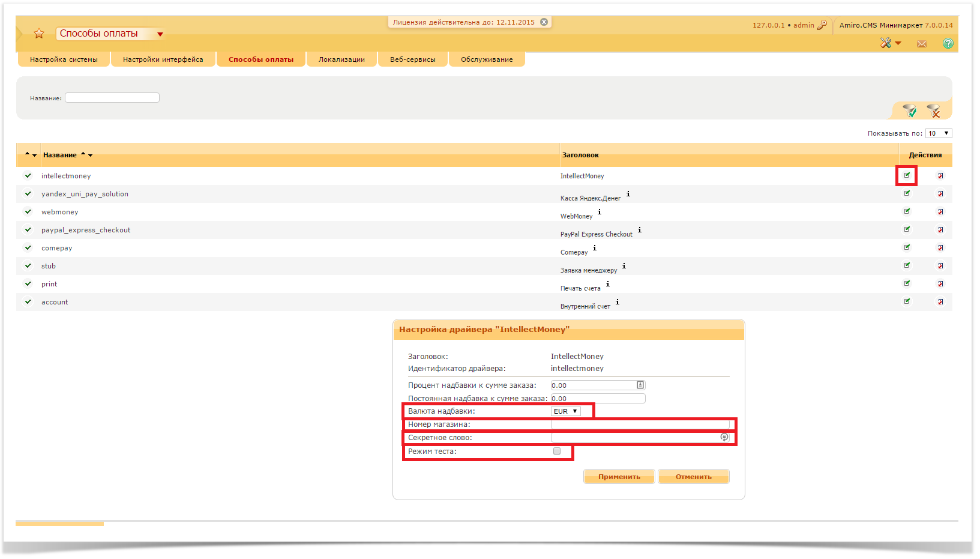Expand the Показывать по page size dropdown
Image resolution: width=980 pixels, height=559 pixels.
939,133
